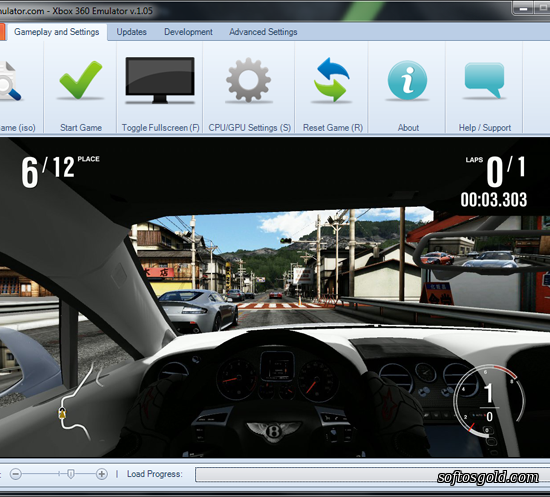Click the Reset Game (R) label
The image size is (550, 497).
tap(333, 128)
